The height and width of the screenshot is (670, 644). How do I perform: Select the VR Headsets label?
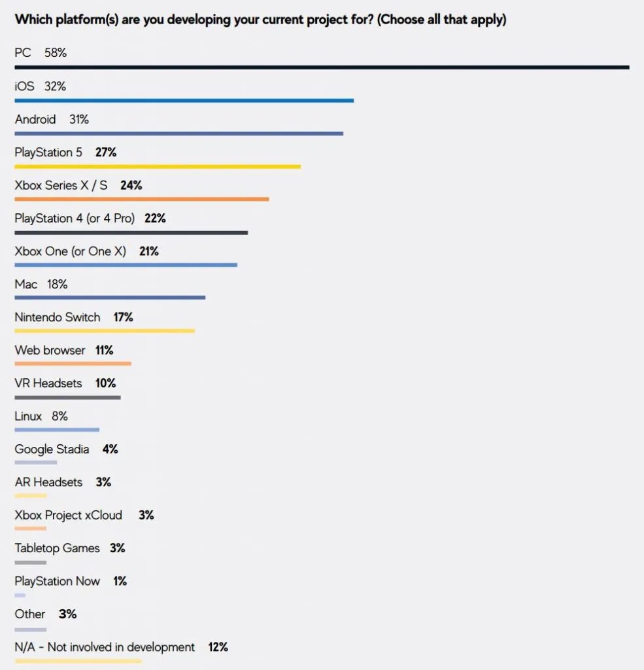[x=49, y=383]
